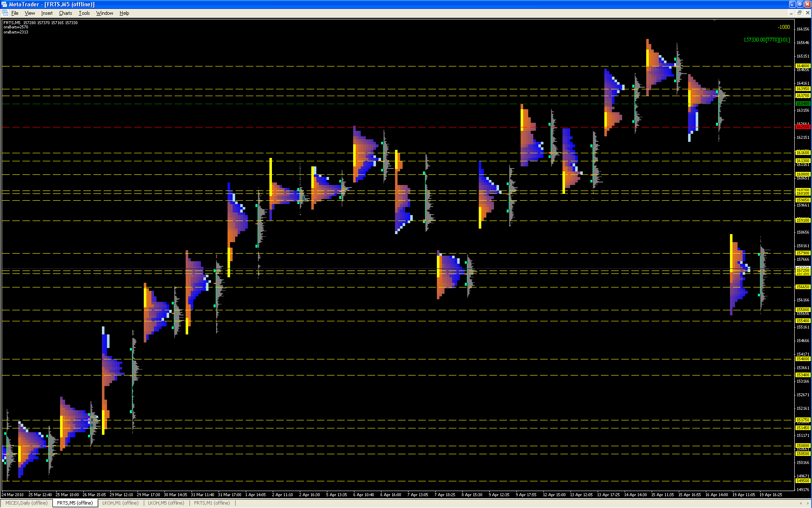Open the Insert menu
This screenshot has width=812, height=508.
(47, 13)
